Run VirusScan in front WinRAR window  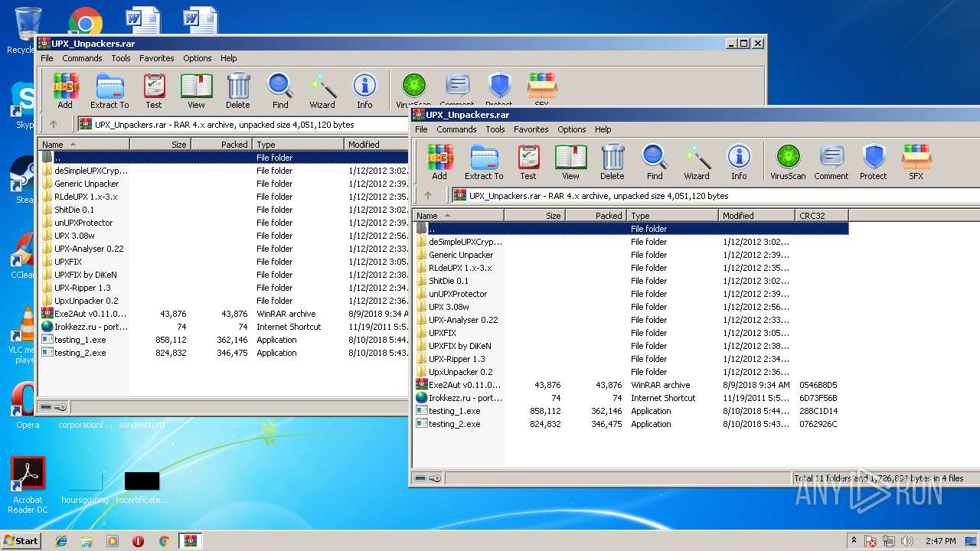click(x=788, y=162)
